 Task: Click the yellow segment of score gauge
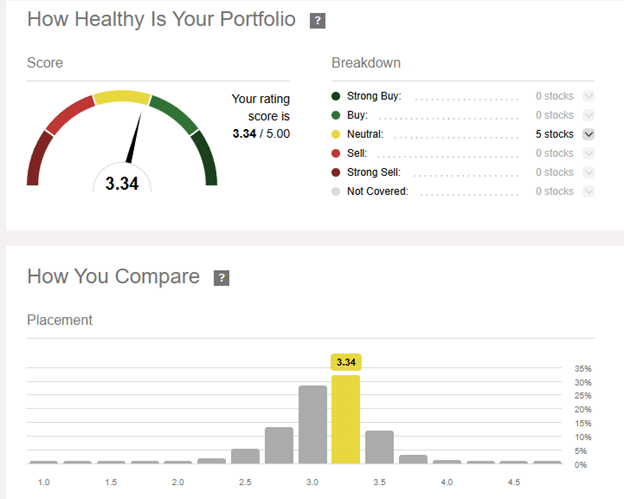pyautogui.click(x=121, y=98)
